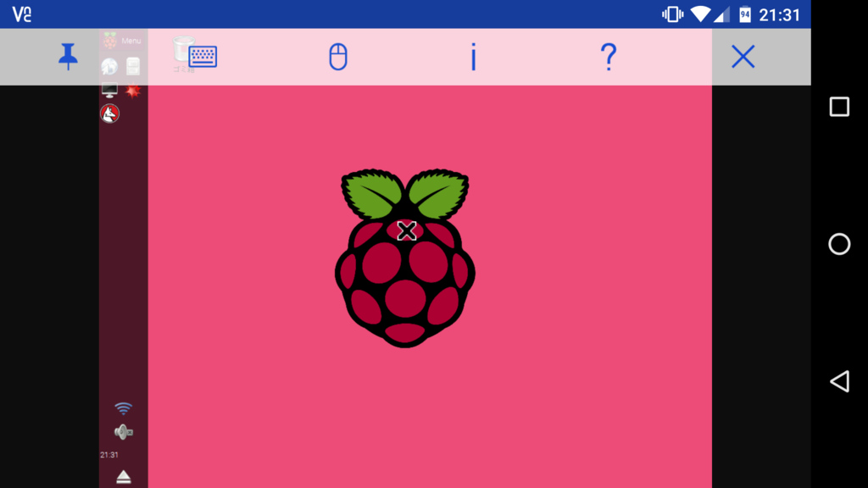
Task: Click the Pi panel clock showing 21:31
Action: pos(109,455)
